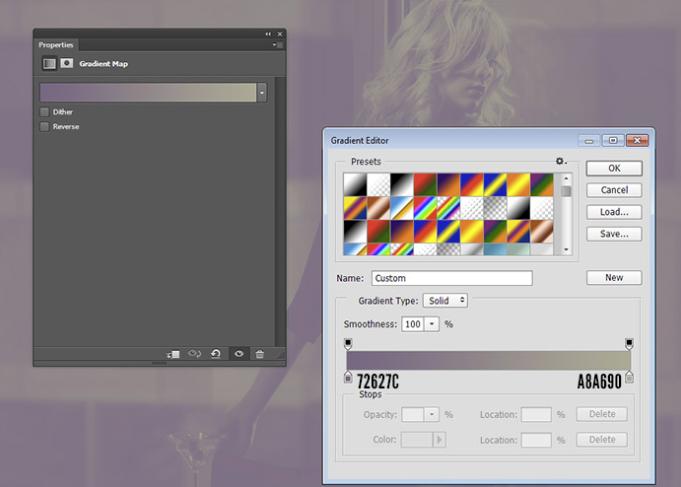Enable the Reverse checkbox
This screenshot has height=487, width=681.
[44, 127]
